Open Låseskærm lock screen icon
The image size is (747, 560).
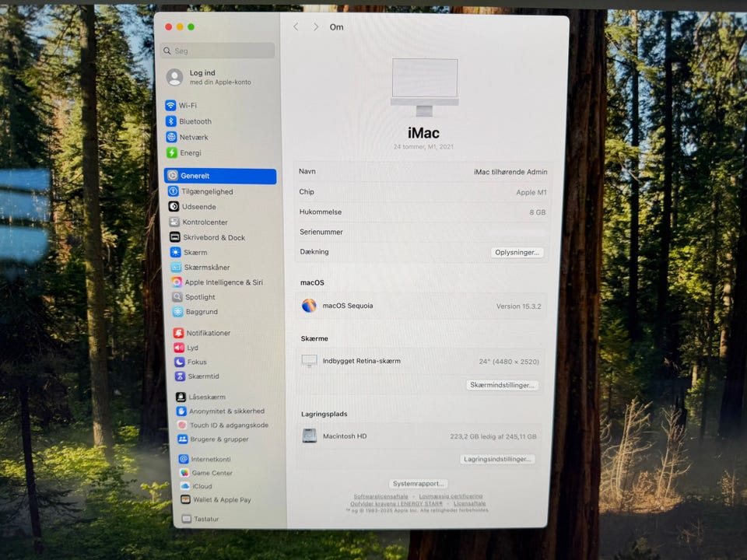[181, 397]
